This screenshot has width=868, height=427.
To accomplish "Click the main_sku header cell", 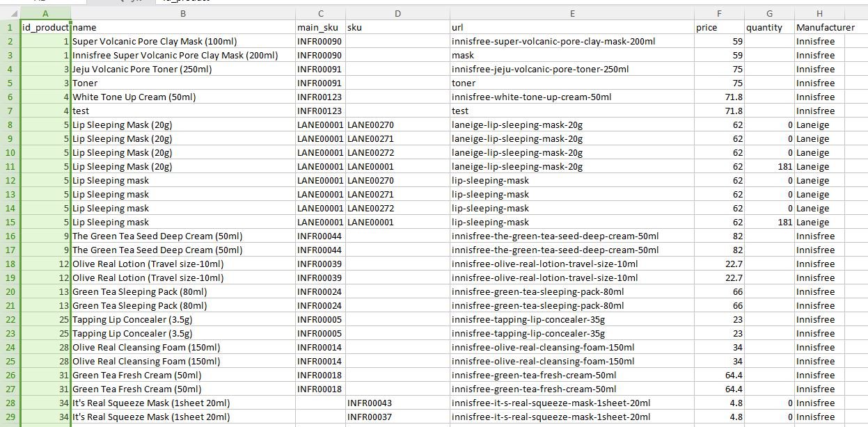I will pos(321,27).
